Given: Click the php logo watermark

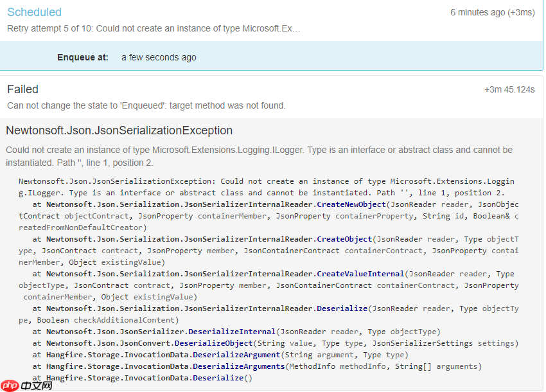Looking at the screenshot, I should point(27,386).
